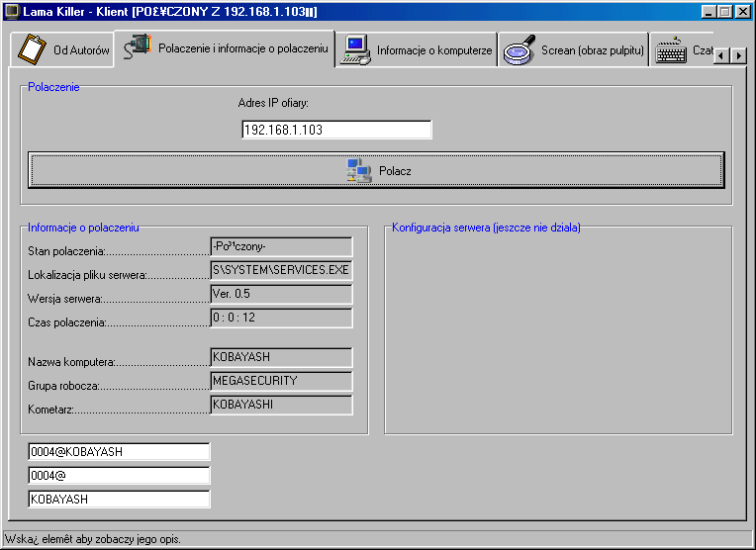Screen dimensions: 756x550
Task: Click the Kometarz field showing KOBAYASHI
Action: 281,405
